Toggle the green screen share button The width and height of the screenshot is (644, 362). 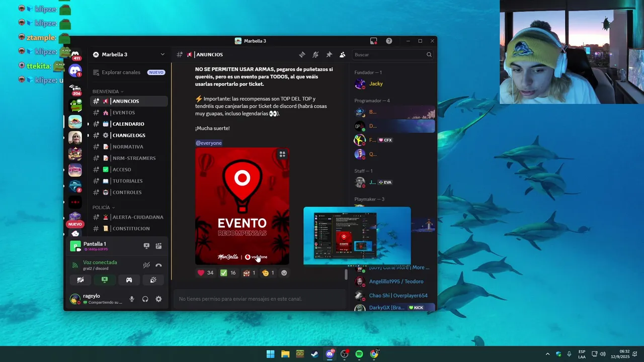tap(105, 280)
